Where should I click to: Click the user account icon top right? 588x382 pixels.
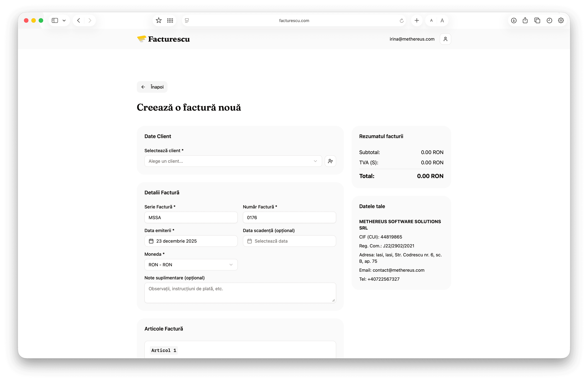445,39
